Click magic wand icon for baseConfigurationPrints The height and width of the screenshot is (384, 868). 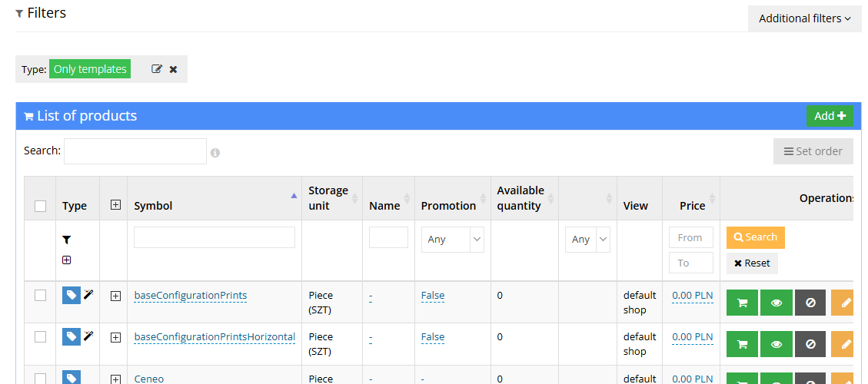click(88, 294)
